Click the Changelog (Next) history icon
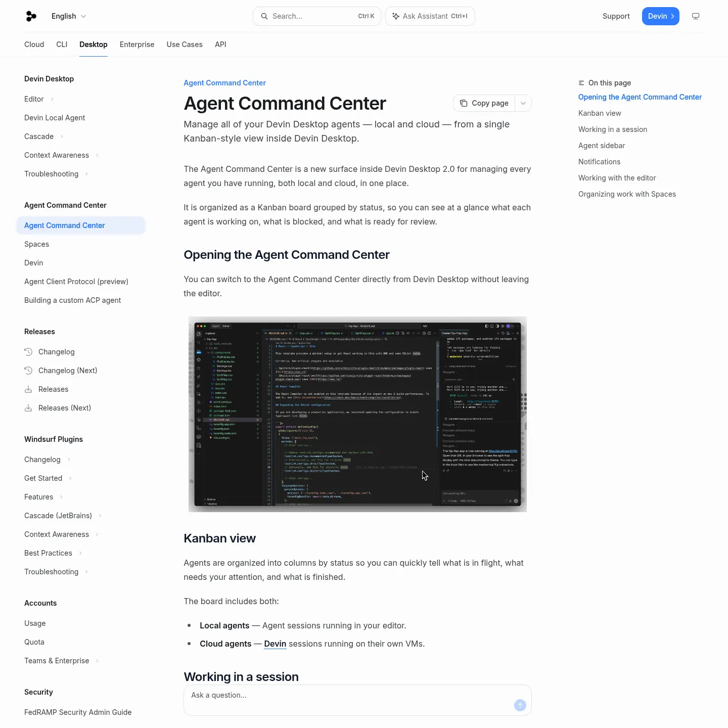 click(x=28, y=371)
